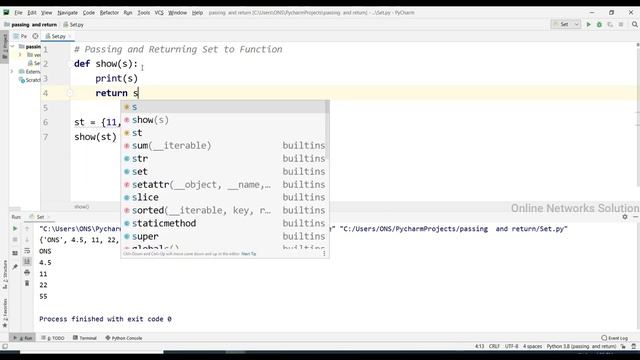Close the Set.py editor tab
The image size is (640, 360).
[70, 36]
